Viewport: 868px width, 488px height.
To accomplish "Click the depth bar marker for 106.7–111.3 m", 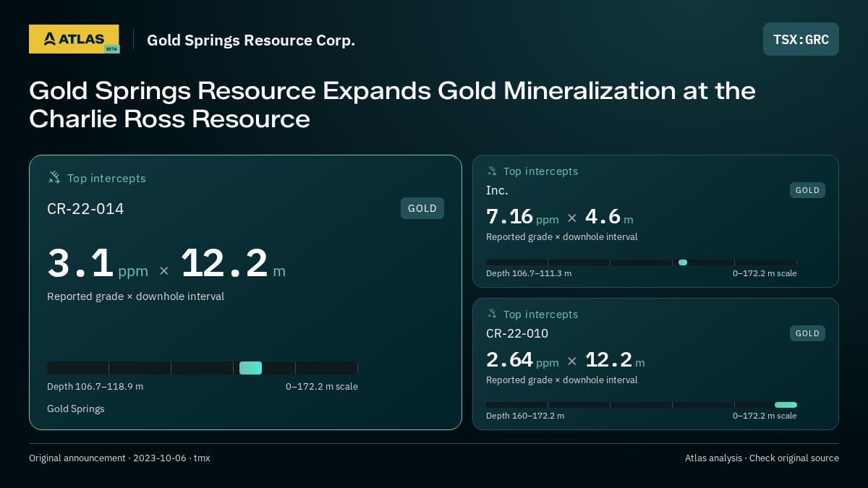I will pos(683,262).
